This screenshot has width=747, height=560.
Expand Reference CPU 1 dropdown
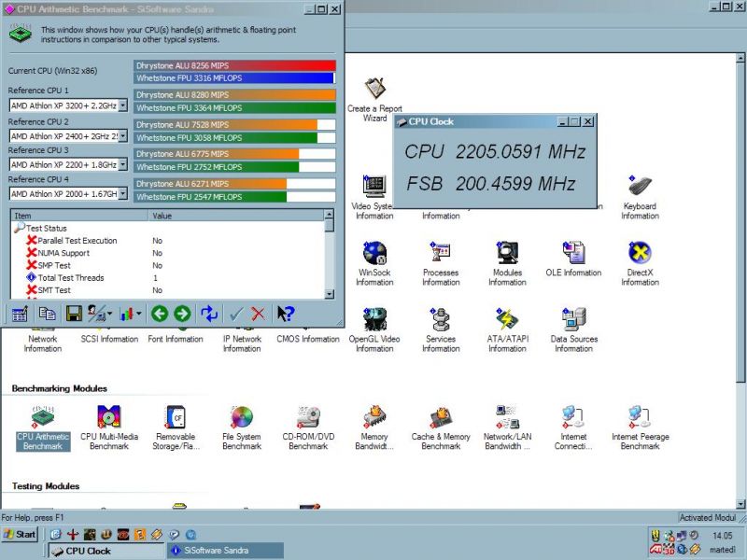click(x=123, y=105)
